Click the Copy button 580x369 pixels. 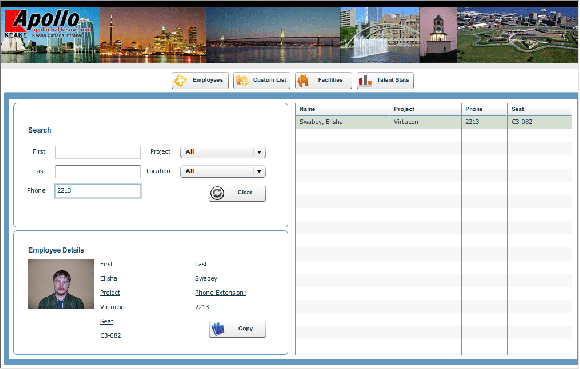tap(237, 328)
